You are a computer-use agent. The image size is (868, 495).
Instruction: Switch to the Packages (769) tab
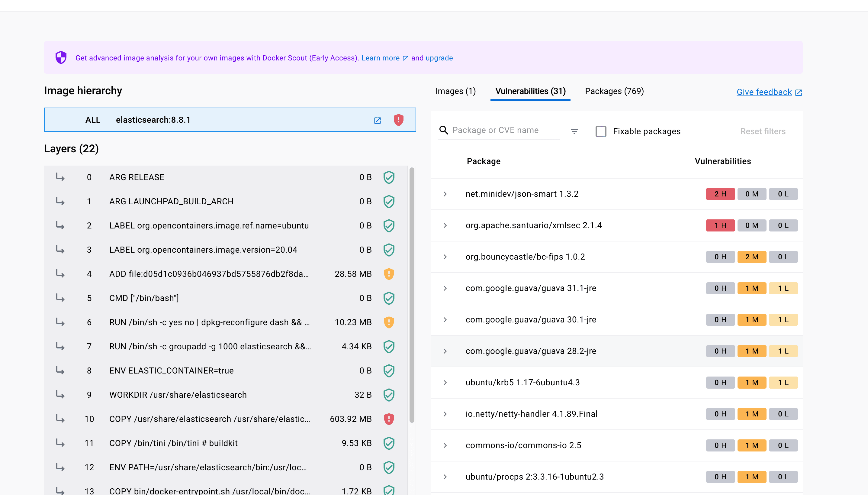(x=614, y=91)
